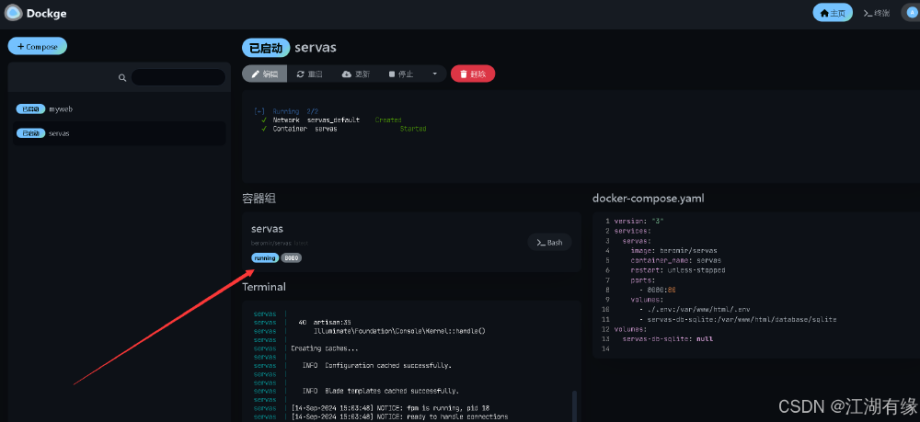Click the servas container name in the container card
The image size is (920, 422).
click(267, 229)
